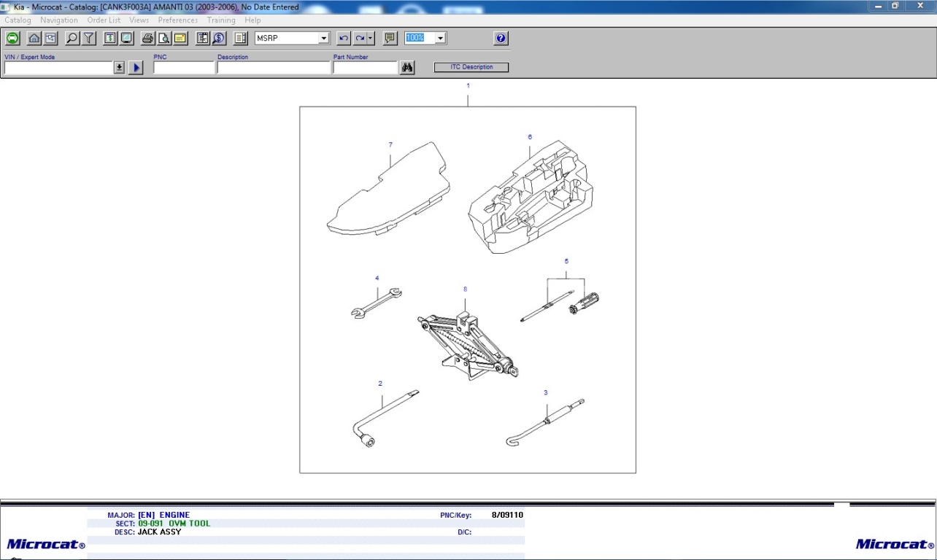
Task: Print using the printer icon
Action: pos(148,38)
